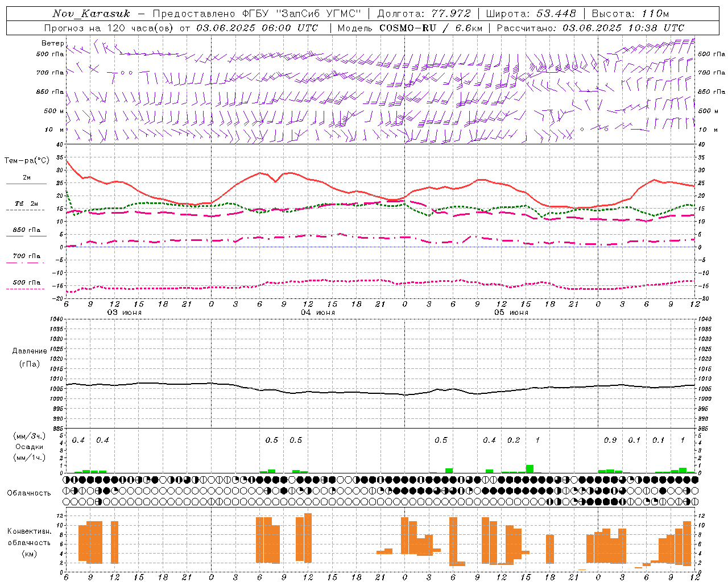Click the '(мм/3ч.)' precipitation unit label
Screen dimensions: 728x582
coord(30,436)
